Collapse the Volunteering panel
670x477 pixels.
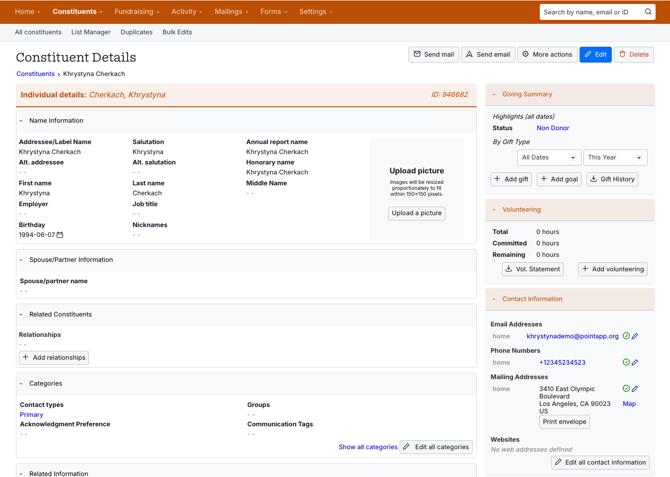click(494, 210)
